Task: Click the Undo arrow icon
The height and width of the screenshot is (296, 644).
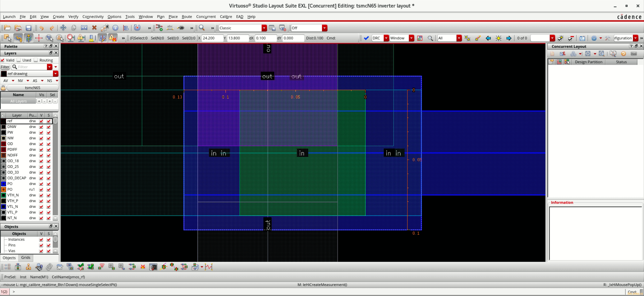Action: 42,28
